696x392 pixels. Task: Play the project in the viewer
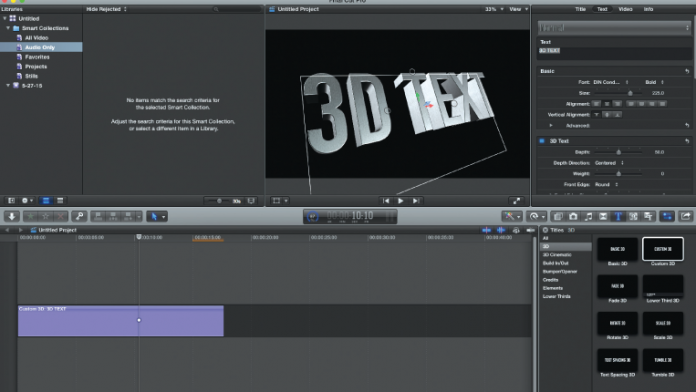tap(400, 201)
